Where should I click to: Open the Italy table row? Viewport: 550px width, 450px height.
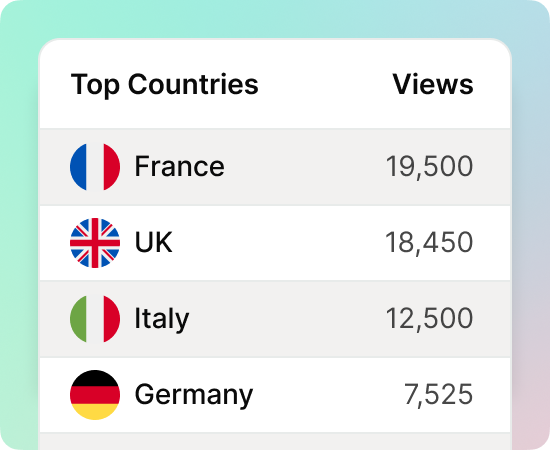click(275, 319)
